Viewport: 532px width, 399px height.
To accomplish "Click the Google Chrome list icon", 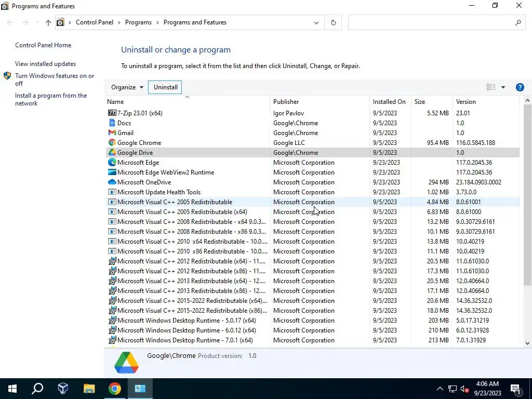I will coord(112,142).
